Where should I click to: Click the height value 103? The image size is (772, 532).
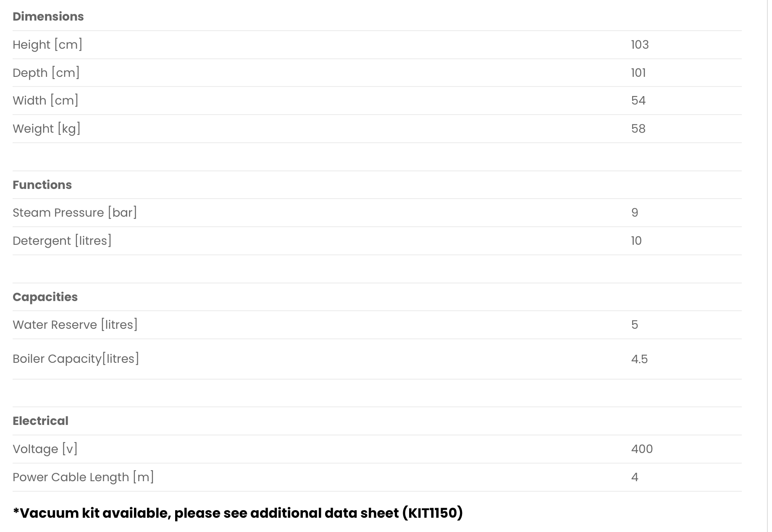(640, 45)
